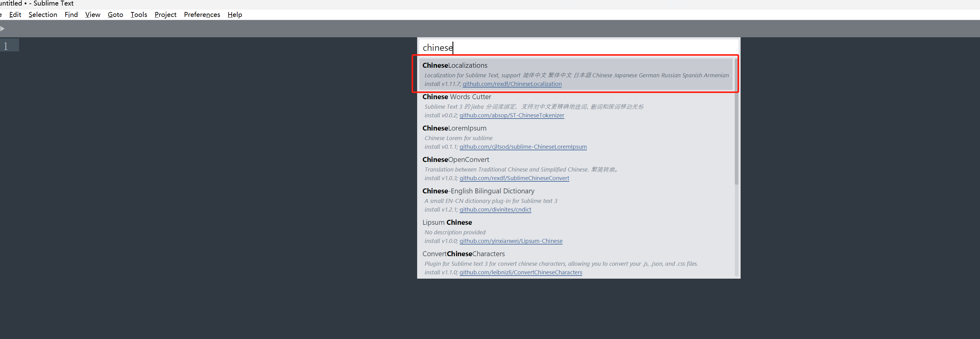Viewport: 980px width, 339px height.
Task: Select the Chinese Words Cutter package
Action: 576,106
